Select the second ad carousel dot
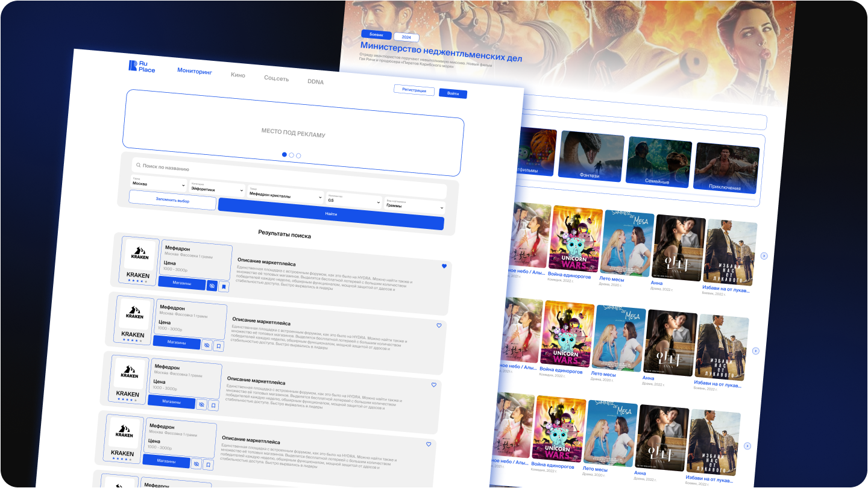 point(292,155)
